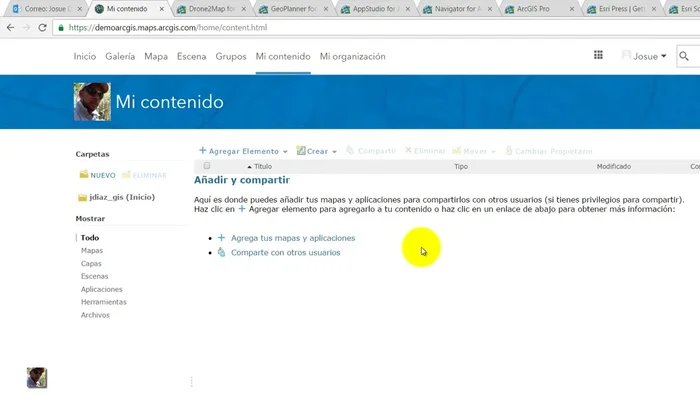Click the secure padlock icon in address bar
The height and width of the screenshot is (404, 700).
click(61, 28)
